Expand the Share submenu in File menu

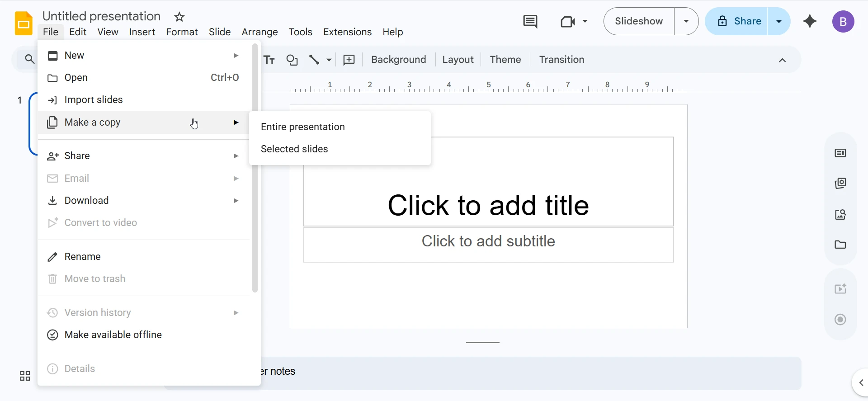click(x=236, y=156)
